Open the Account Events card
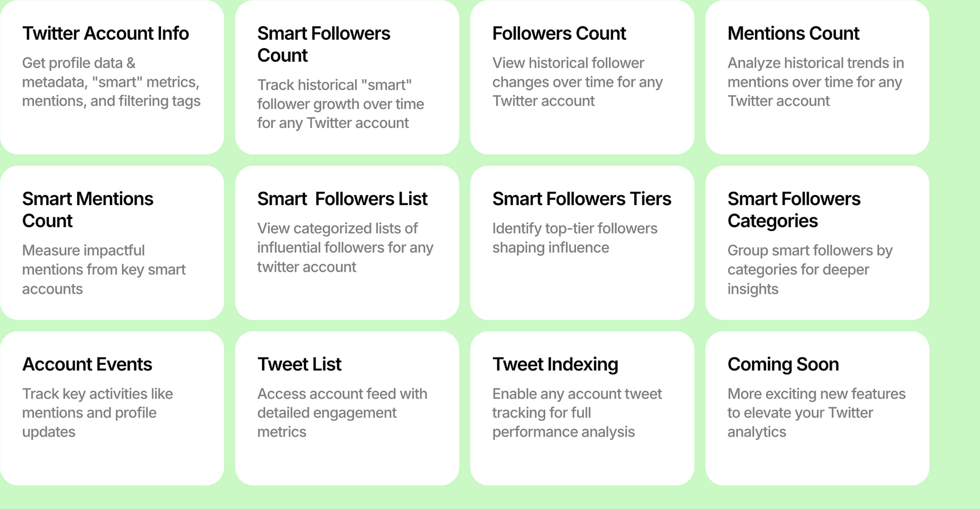This screenshot has height=509, width=980. [112, 408]
